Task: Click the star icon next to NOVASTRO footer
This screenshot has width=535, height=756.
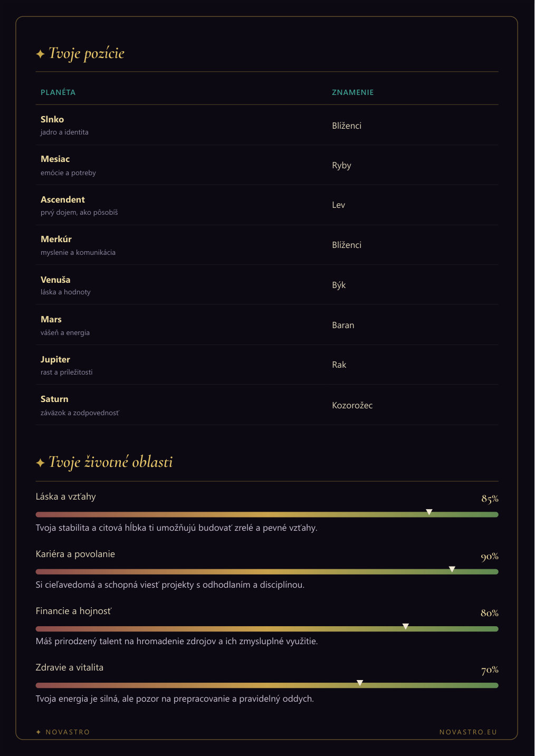Action: coord(38,732)
